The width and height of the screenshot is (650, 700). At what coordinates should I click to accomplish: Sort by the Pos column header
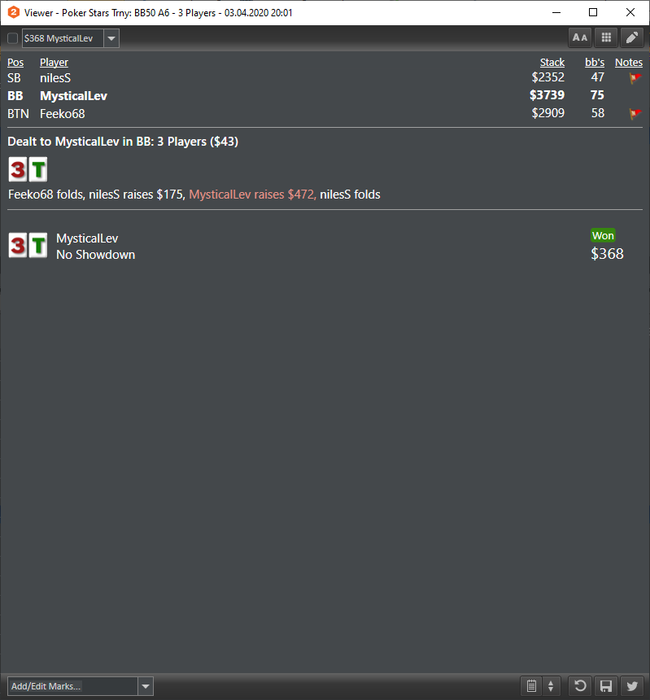16,62
